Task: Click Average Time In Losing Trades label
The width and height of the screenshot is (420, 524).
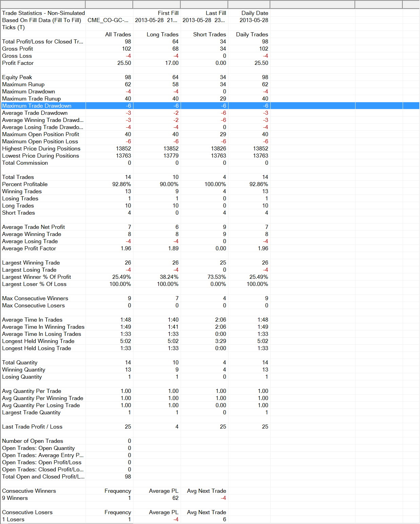Action: pyautogui.click(x=42, y=334)
